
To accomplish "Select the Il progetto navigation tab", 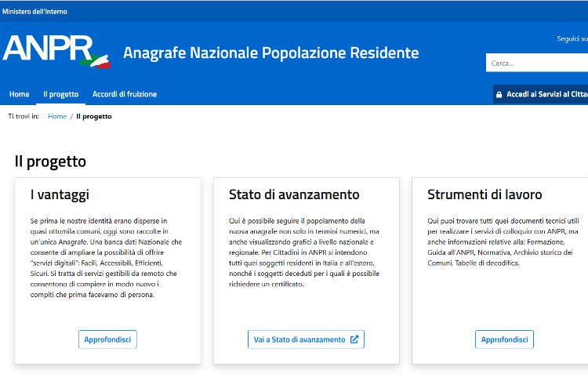I will click(x=61, y=94).
